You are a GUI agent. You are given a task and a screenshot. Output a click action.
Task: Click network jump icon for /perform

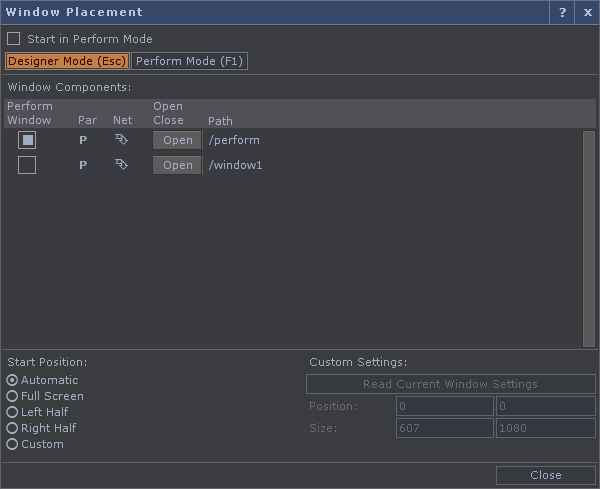point(121,140)
